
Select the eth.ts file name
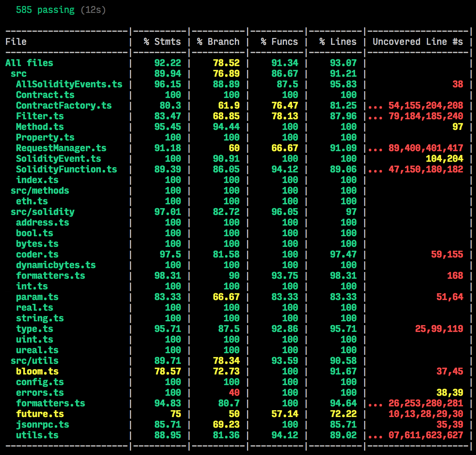pyautogui.click(x=32, y=201)
